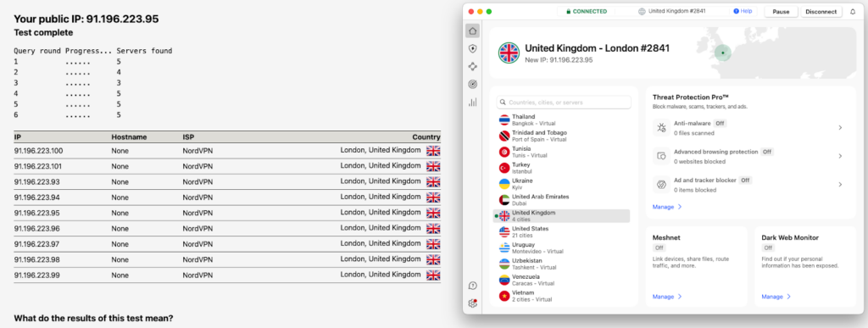Select Tunisia in the country list
This screenshot has width=868, height=328.
click(561, 152)
